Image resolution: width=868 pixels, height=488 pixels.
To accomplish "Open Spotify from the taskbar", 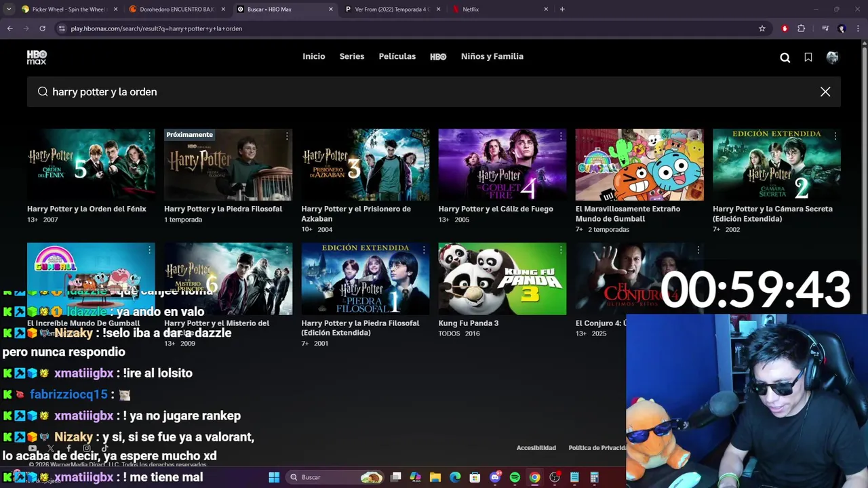I will [x=515, y=477].
